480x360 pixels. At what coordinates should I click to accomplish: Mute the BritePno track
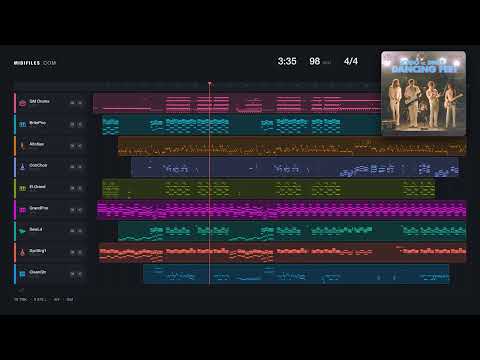click(x=72, y=124)
